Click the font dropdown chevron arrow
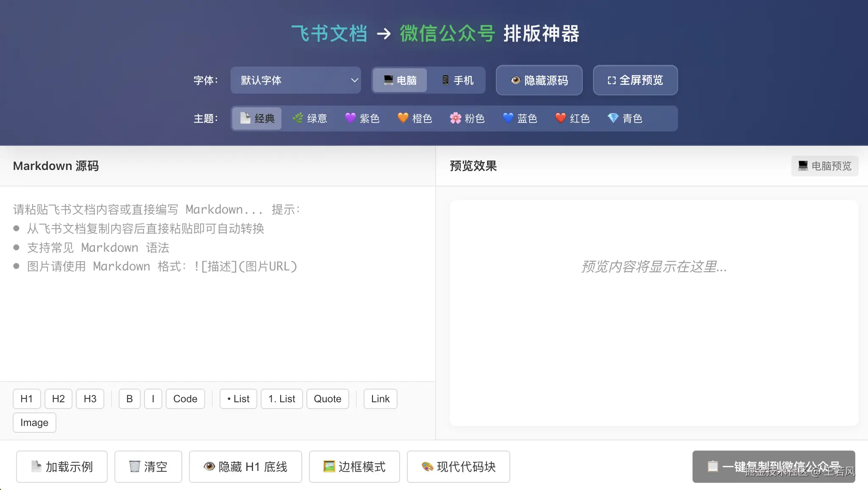The height and width of the screenshot is (490, 868). [x=354, y=80]
